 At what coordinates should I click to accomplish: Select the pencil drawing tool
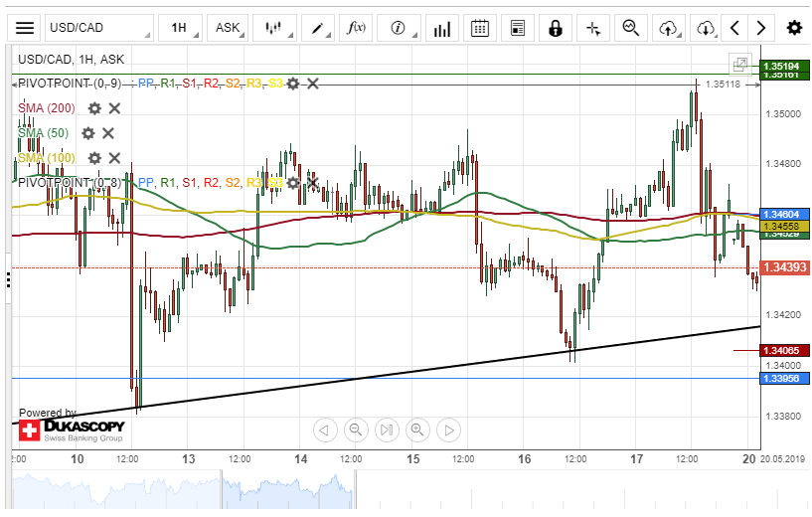(318, 28)
